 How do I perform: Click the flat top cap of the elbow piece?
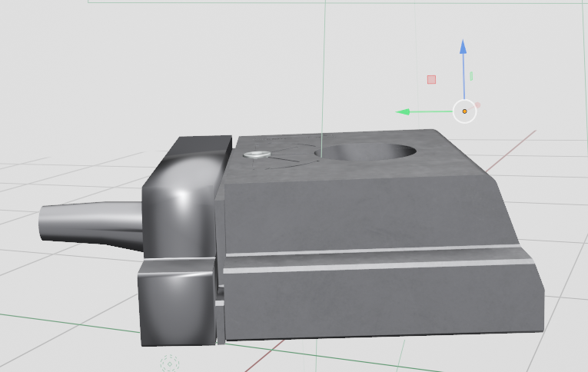tap(201, 144)
